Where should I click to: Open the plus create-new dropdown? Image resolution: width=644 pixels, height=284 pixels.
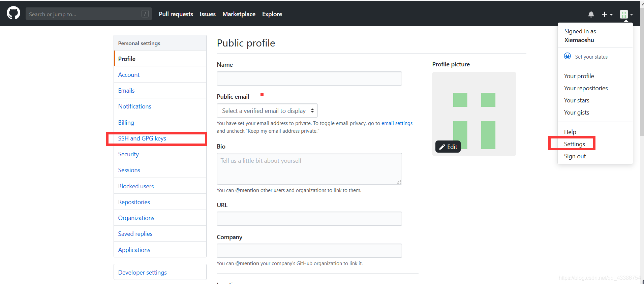pos(607,14)
